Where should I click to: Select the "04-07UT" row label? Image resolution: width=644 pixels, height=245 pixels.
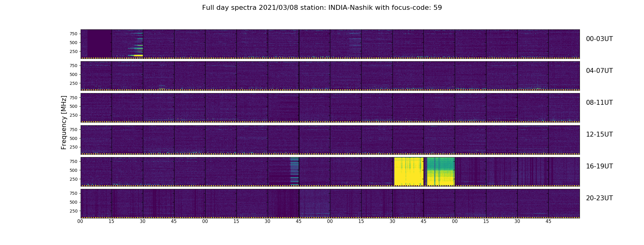(599, 71)
